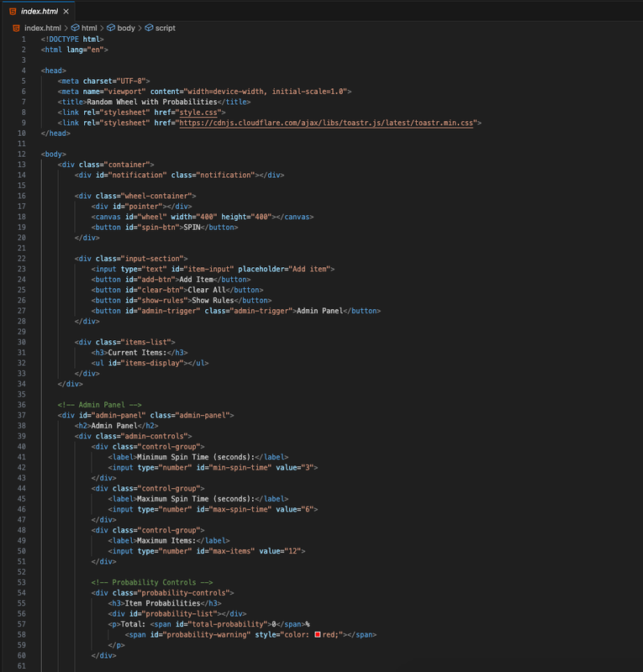Click id="items-display" on line 32
This screenshot has height=672, width=643.
coord(146,364)
